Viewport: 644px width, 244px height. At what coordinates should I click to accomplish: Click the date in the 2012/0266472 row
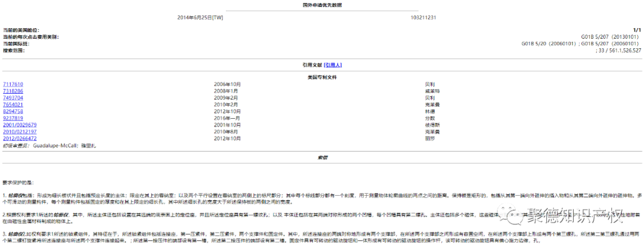227,138
